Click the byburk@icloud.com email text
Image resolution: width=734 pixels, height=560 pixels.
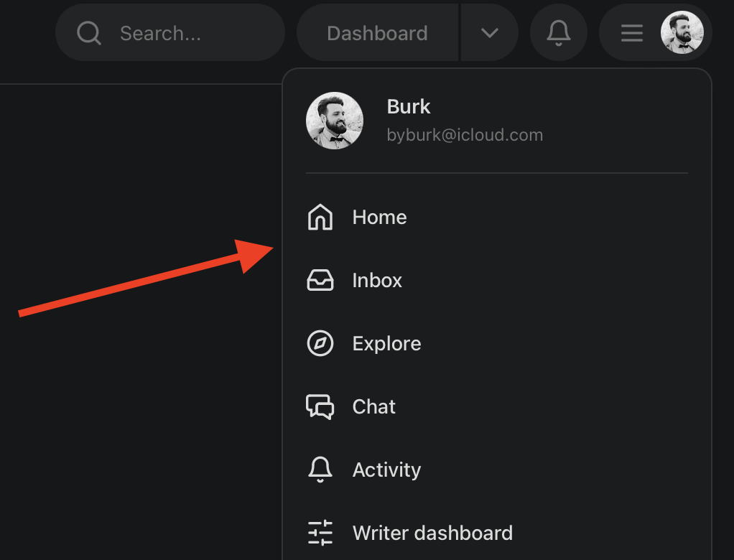pos(465,135)
